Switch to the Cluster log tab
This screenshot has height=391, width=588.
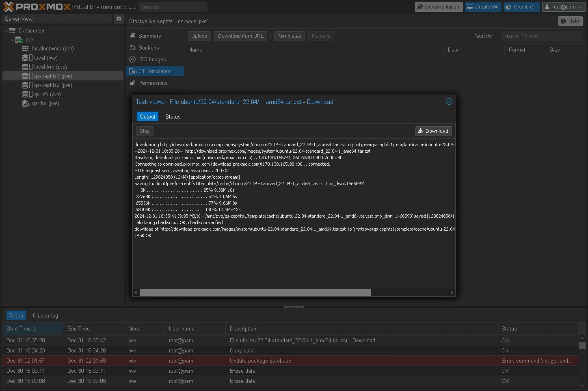pos(45,316)
